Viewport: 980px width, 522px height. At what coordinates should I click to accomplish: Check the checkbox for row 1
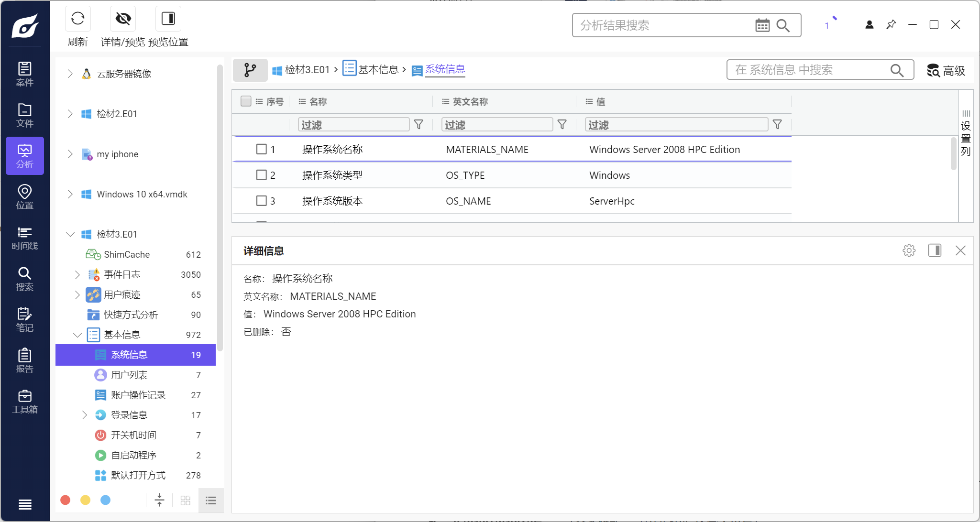[x=262, y=149]
